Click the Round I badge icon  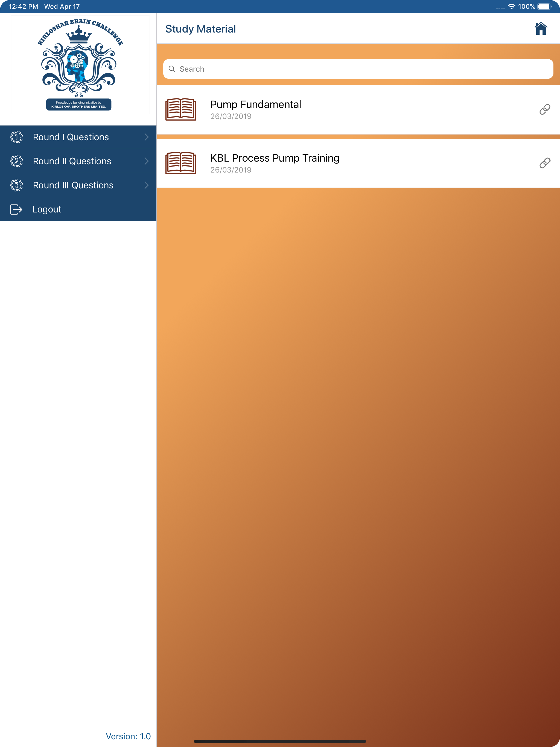16,137
